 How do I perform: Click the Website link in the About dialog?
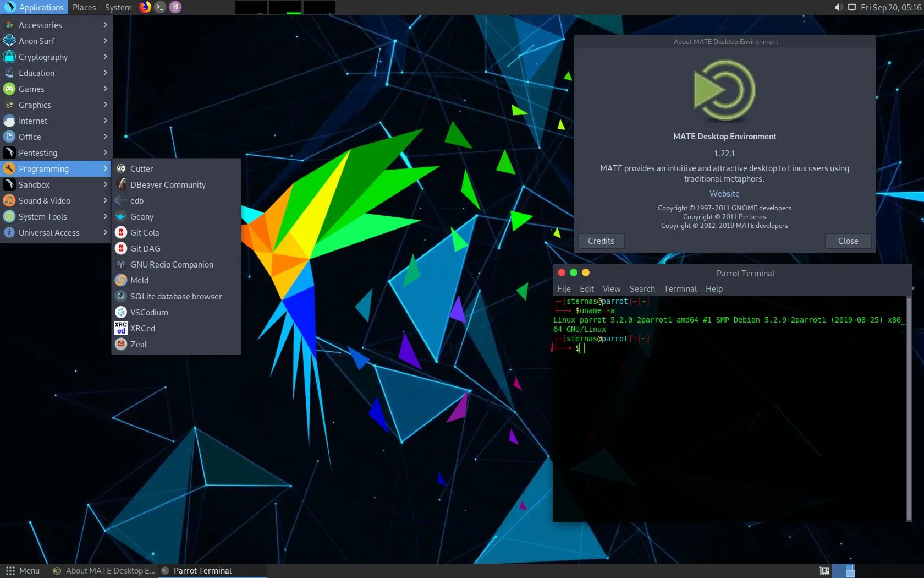pos(724,193)
